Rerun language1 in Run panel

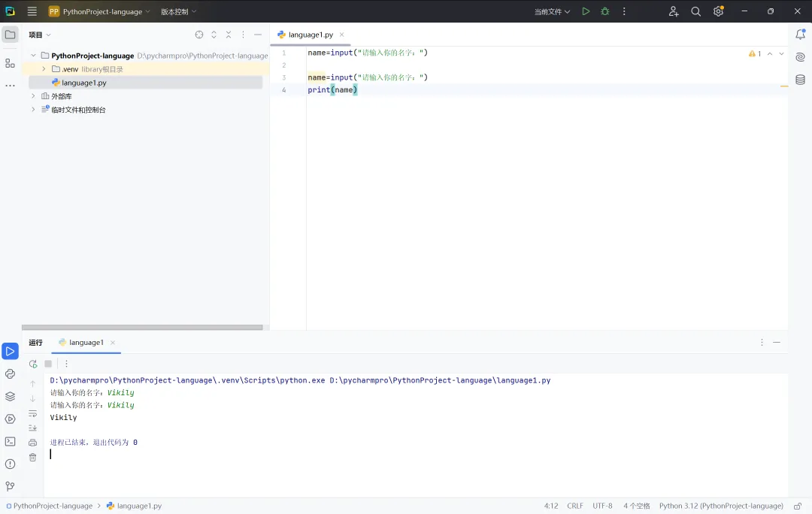pos(33,364)
